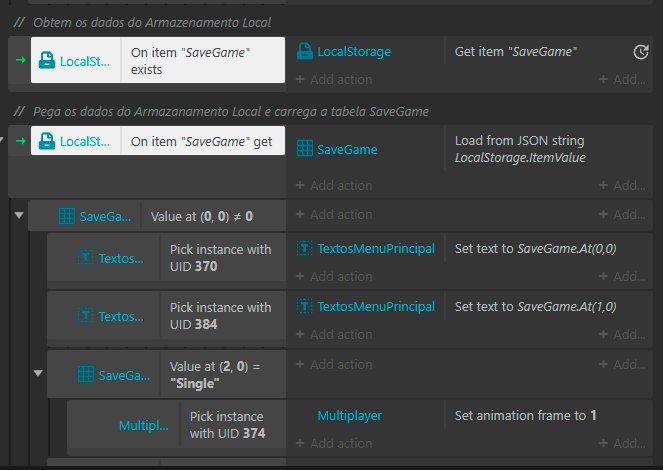Click LocalStorage icon in 'SaveGame exists' condition

[x=47, y=60]
